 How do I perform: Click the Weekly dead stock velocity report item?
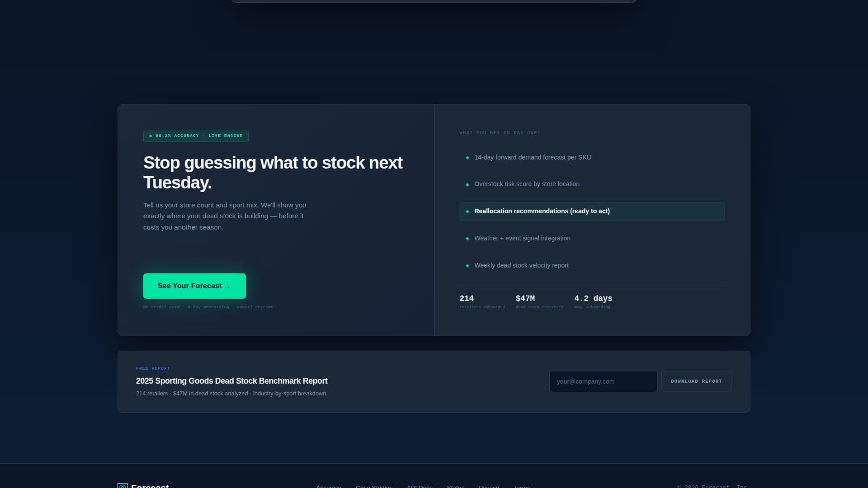tap(592, 266)
